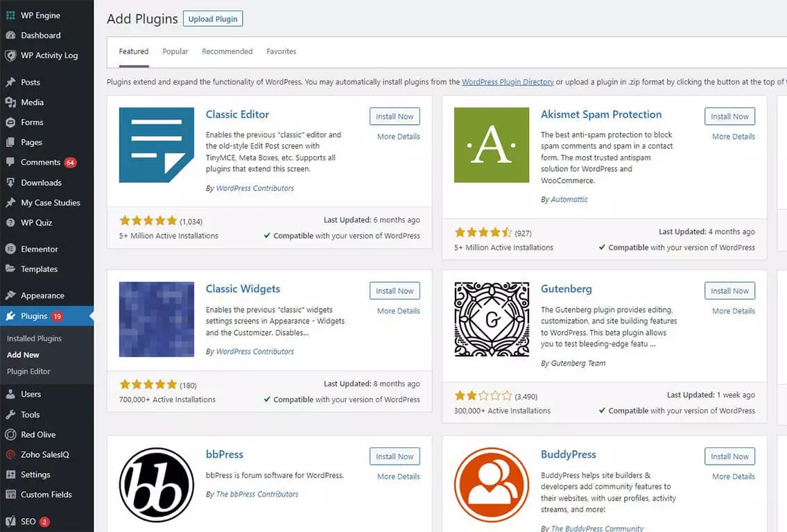This screenshot has width=787, height=532.
Task: View More Details for BuddyPress
Action: [x=734, y=477]
